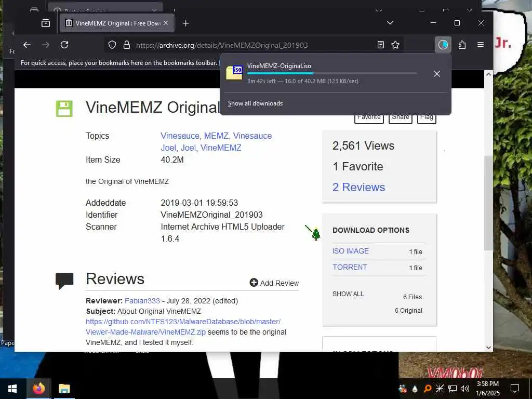This screenshot has height=399, width=532.
Task: Open the Windows Start menu
Action: tap(12, 389)
